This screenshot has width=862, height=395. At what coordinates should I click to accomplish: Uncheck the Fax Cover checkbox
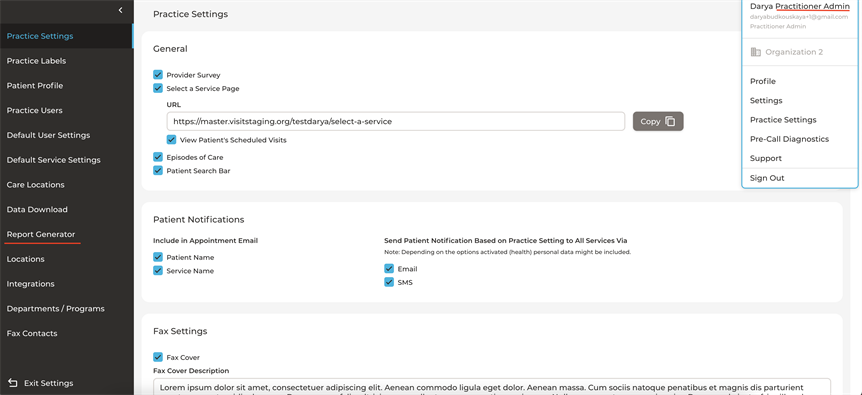coord(158,357)
